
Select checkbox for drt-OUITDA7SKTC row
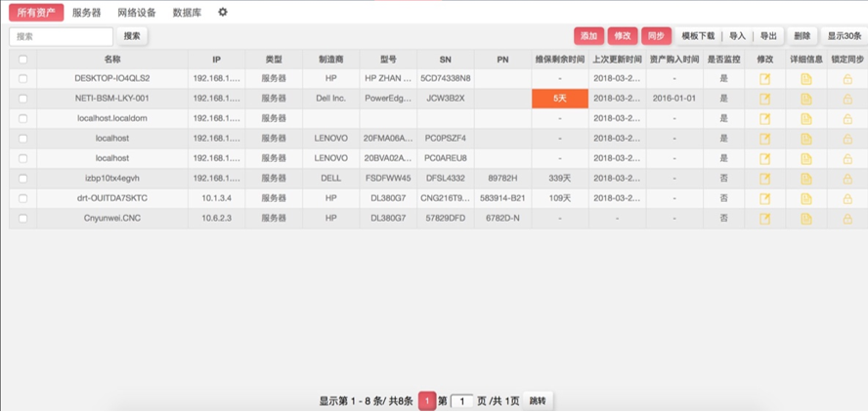point(22,198)
